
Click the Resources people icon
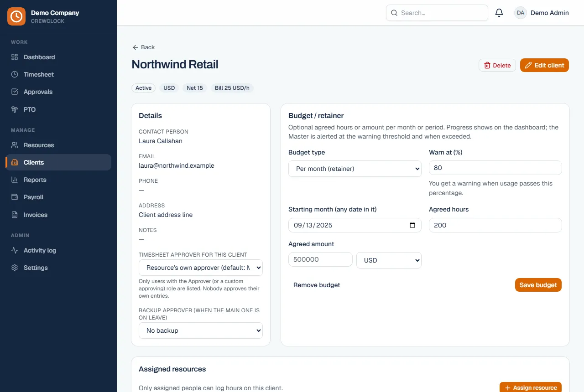(x=15, y=145)
